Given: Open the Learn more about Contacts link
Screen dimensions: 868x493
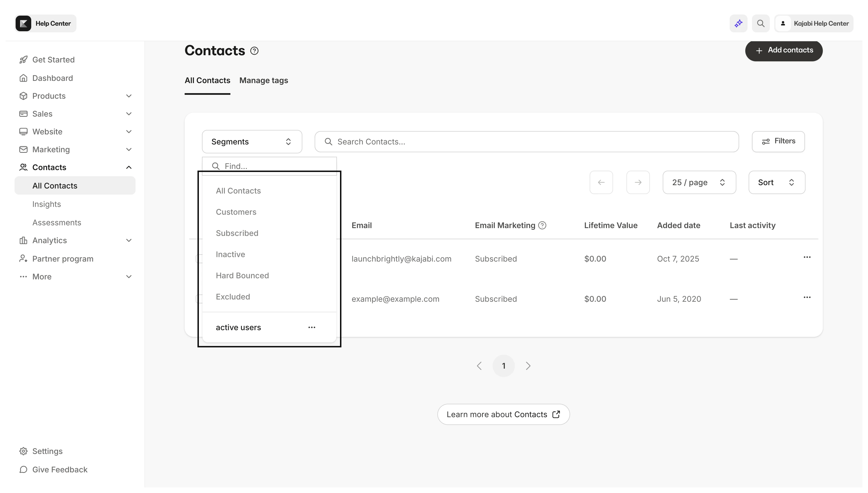Looking at the screenshot, I should coord(503,414).
